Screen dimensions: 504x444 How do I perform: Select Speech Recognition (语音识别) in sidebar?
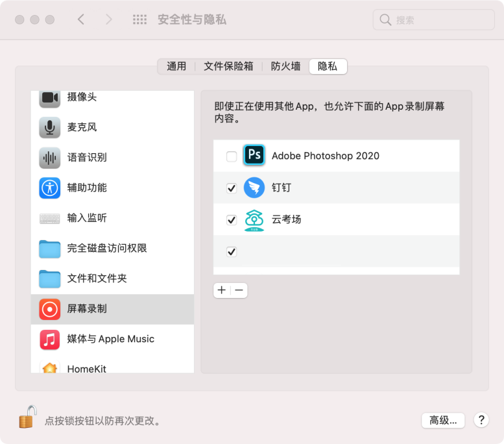click(x=86, y=157)
